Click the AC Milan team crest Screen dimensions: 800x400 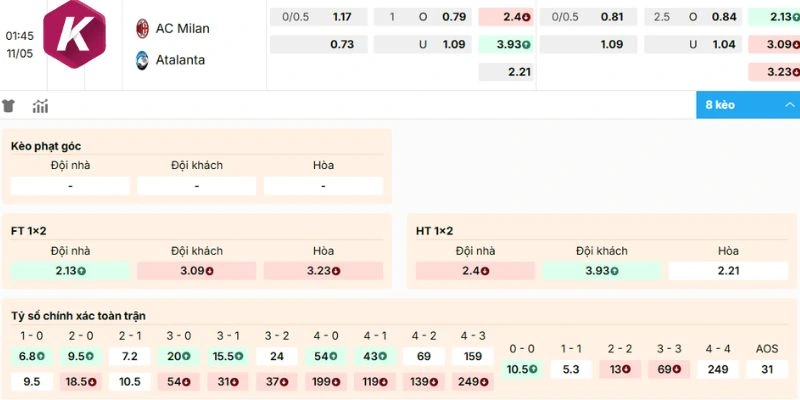142,29
